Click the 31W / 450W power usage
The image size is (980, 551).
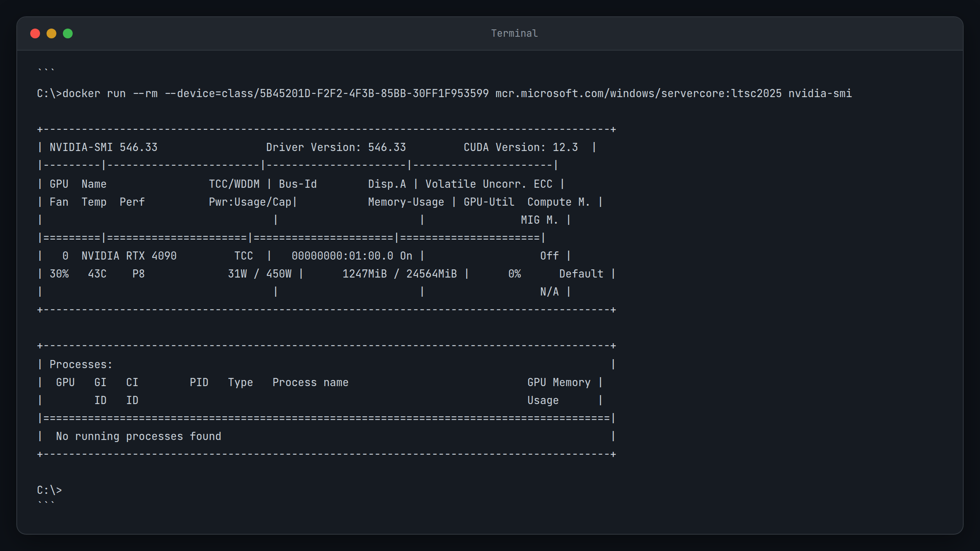(x=260, y=273)
